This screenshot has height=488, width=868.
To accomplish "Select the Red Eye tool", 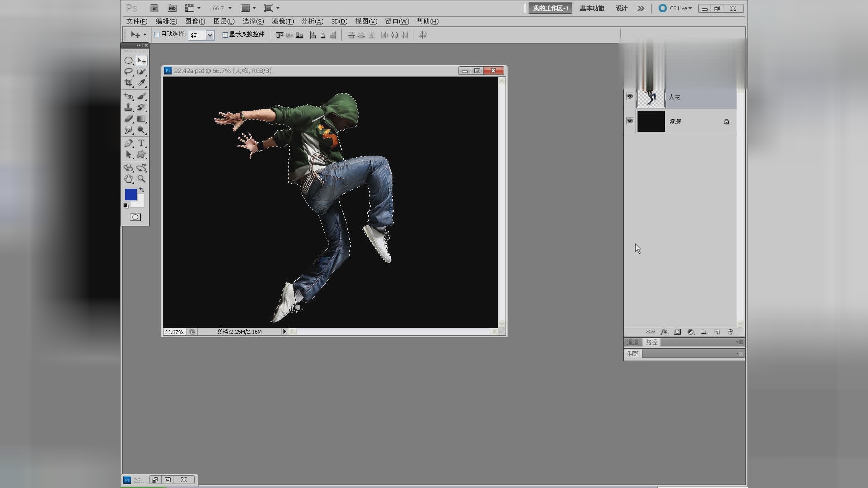I will 128,97.
